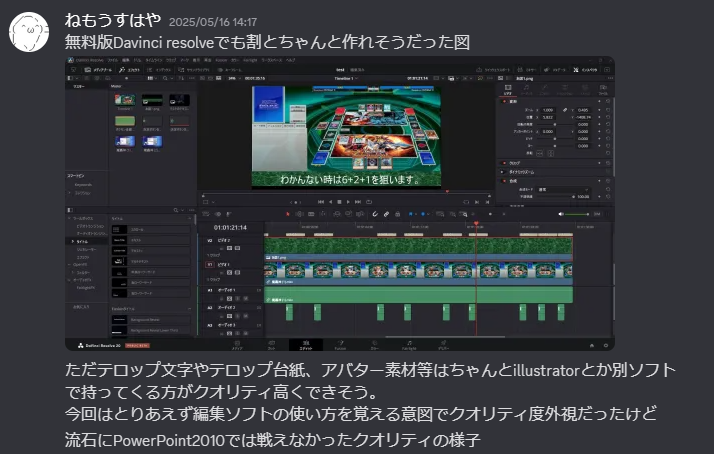Image resolution: width=714 pixels, height=454 pixels.
Task: Open the メディアプール panel button
Action: tap(98, 70)
